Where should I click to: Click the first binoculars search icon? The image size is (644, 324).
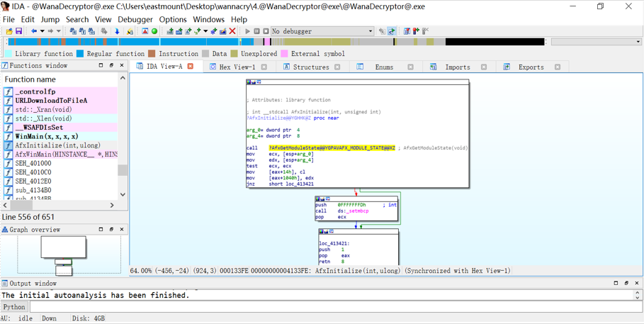(73, 31)
